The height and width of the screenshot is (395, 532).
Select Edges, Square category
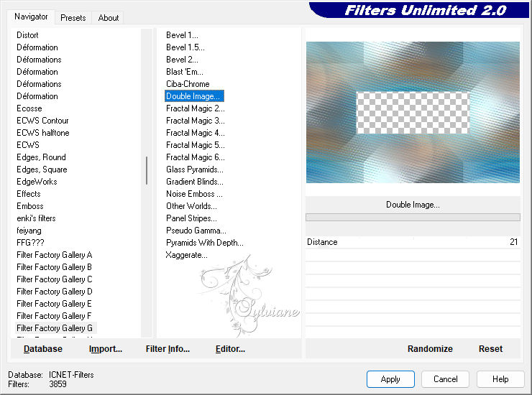(x=42, y=169)
